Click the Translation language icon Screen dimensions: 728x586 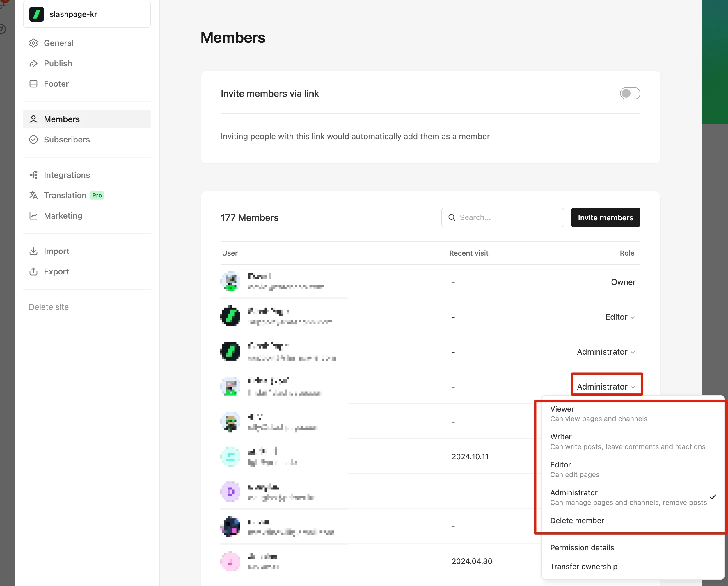pos(33,195)
